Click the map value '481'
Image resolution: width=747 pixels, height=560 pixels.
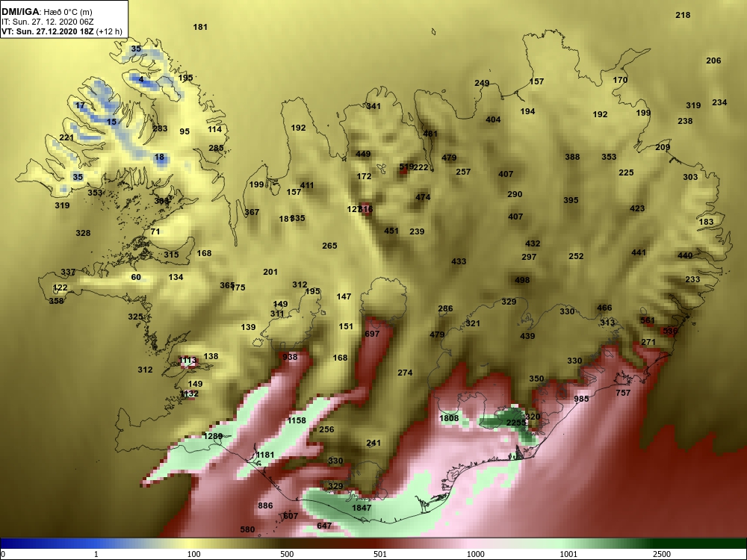click(x=430, y=134)
